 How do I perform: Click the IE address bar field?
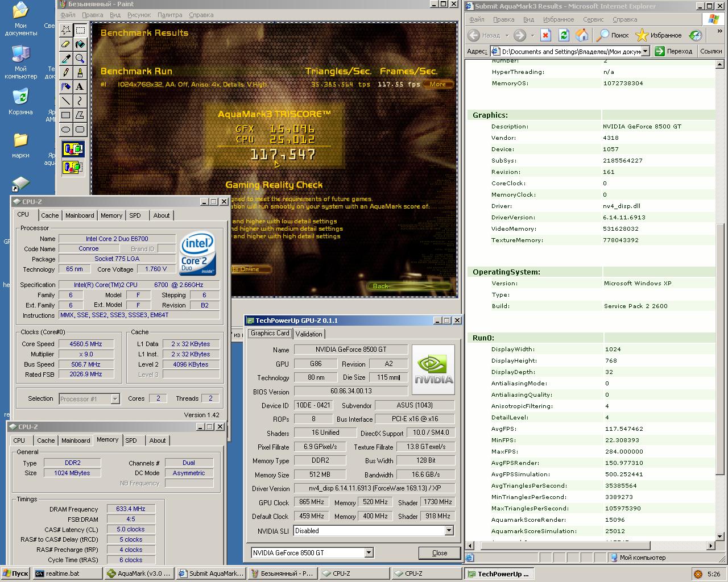(x=569, y=51)
